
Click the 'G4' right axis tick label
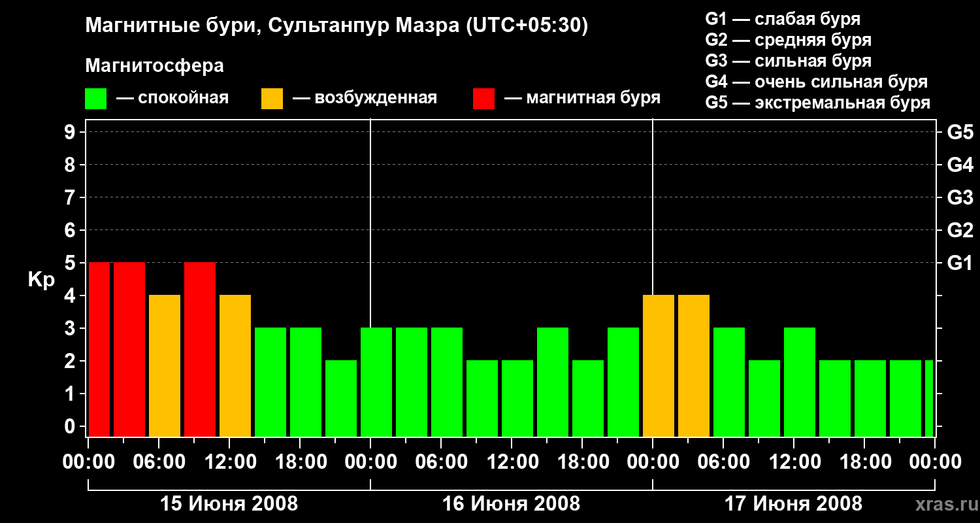coord(960,165)
